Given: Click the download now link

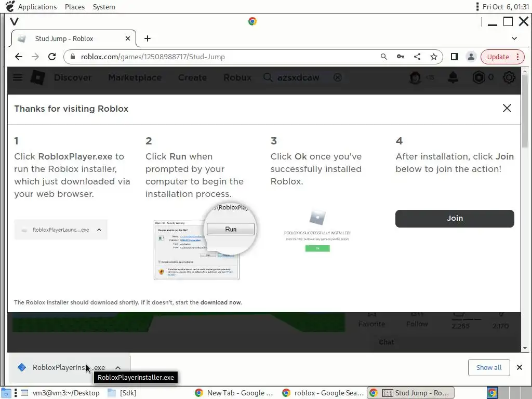Looking at the screenshot, I should pyautogui.click(x=220, y=302).
